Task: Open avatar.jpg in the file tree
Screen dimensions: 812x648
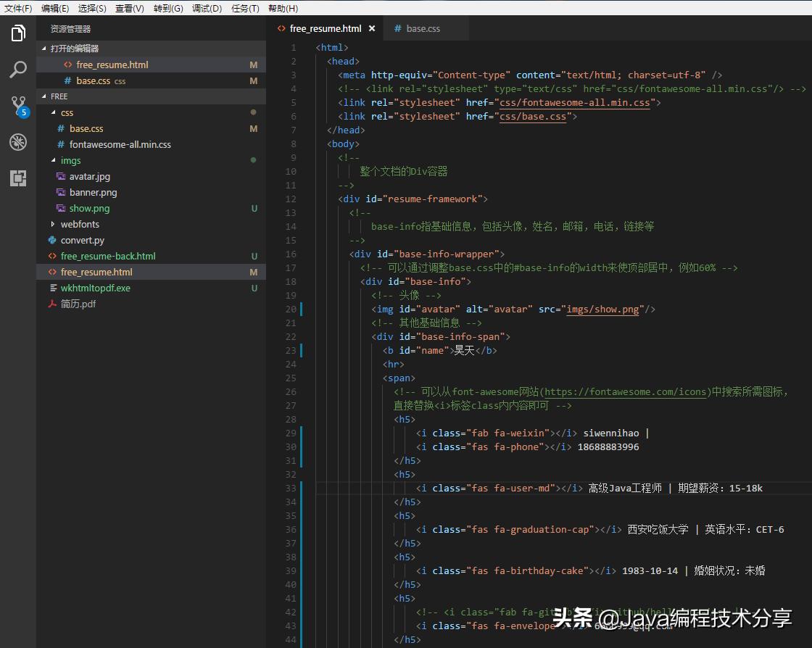Action: point(89,177)
